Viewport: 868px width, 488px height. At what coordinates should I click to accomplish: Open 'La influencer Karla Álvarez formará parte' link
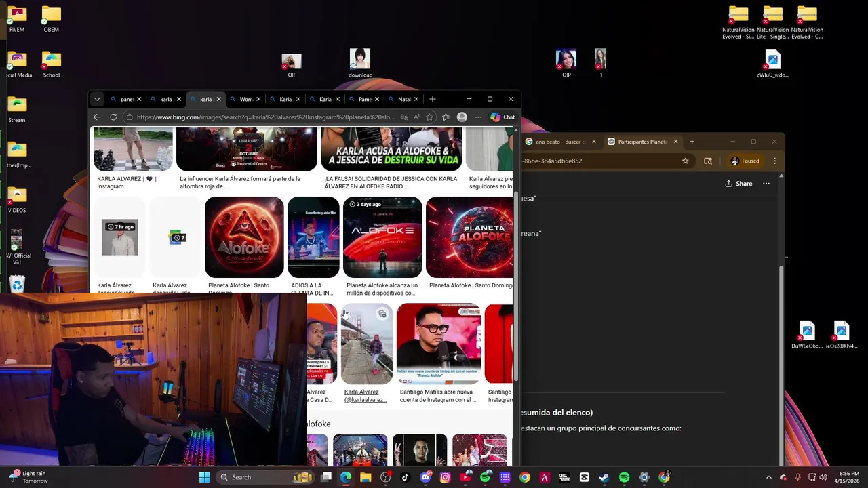pyautogui.click(x=239, y=182)
